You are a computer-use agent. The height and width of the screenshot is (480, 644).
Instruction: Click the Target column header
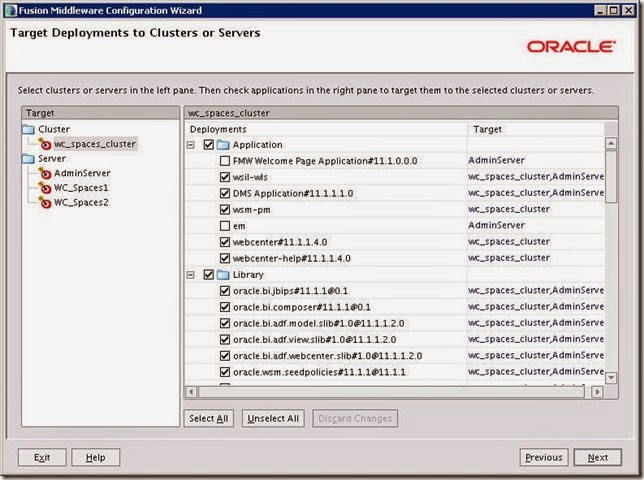[536, 129]
